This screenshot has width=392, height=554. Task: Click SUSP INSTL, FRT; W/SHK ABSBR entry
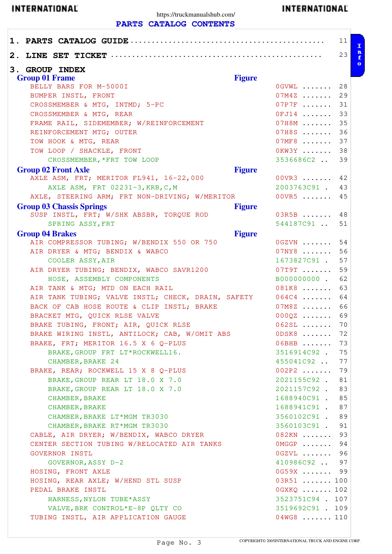(119, 215)
